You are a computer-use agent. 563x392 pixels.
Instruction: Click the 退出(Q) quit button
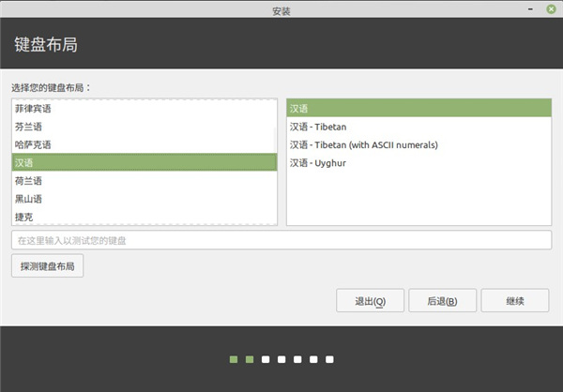pyautogui.click(x=370, y=301)
